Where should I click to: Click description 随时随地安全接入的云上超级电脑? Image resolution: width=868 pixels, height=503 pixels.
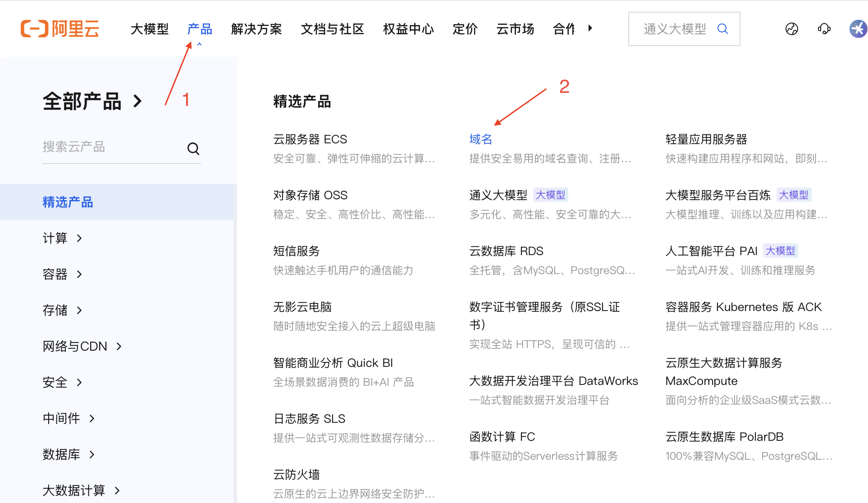click(354, 326)
